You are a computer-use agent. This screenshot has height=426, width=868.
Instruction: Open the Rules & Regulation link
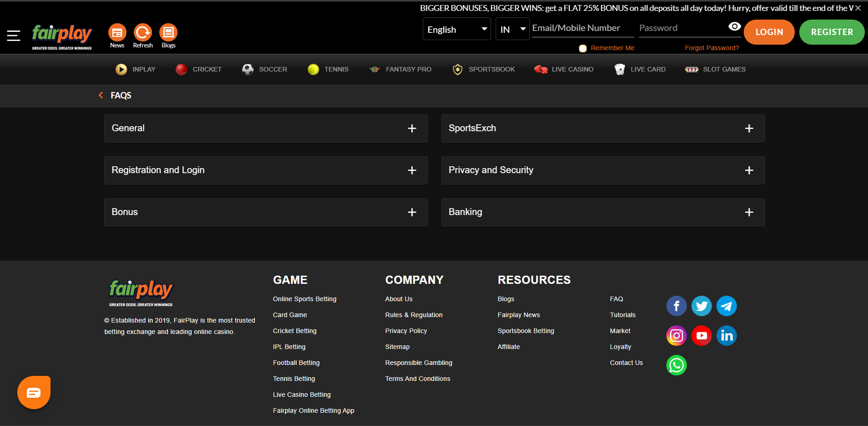[x=414, y=315]
